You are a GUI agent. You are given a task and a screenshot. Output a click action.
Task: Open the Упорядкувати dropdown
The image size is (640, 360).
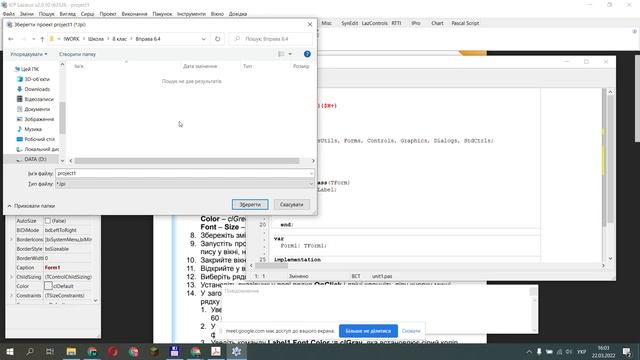(29, 54)
